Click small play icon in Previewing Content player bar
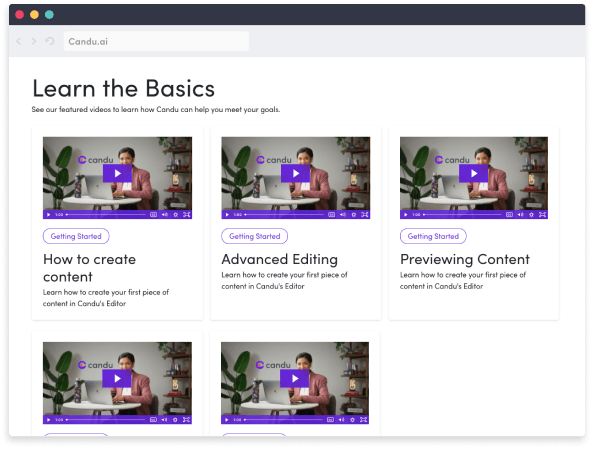Viewport: 593px width, 449px height. [405, 214]
